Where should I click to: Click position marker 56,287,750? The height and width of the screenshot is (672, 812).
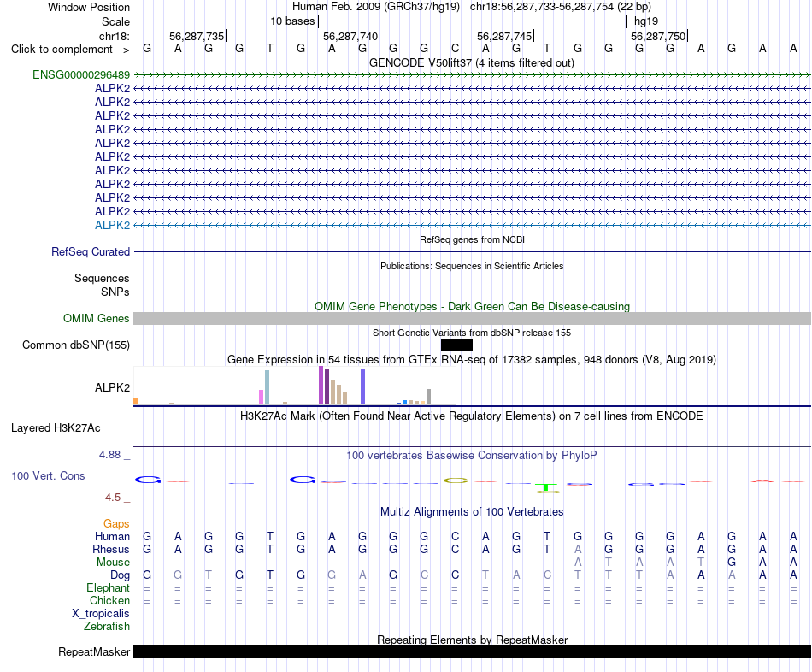point(658,36)
